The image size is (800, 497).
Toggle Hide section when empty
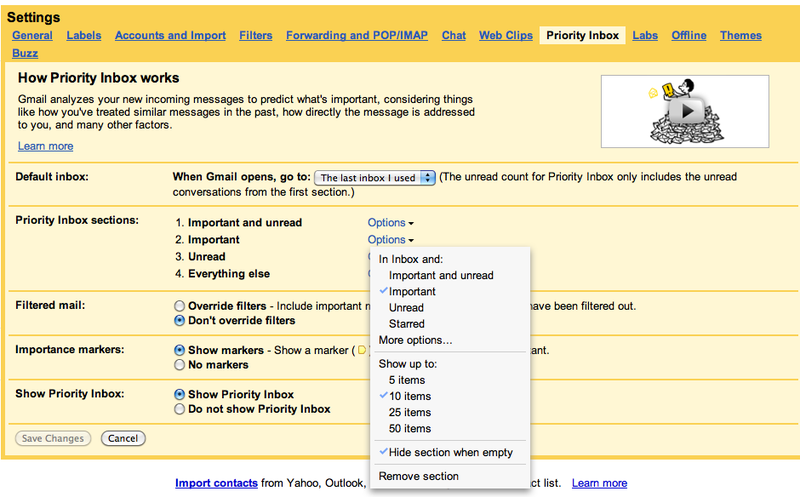(450, 453)
